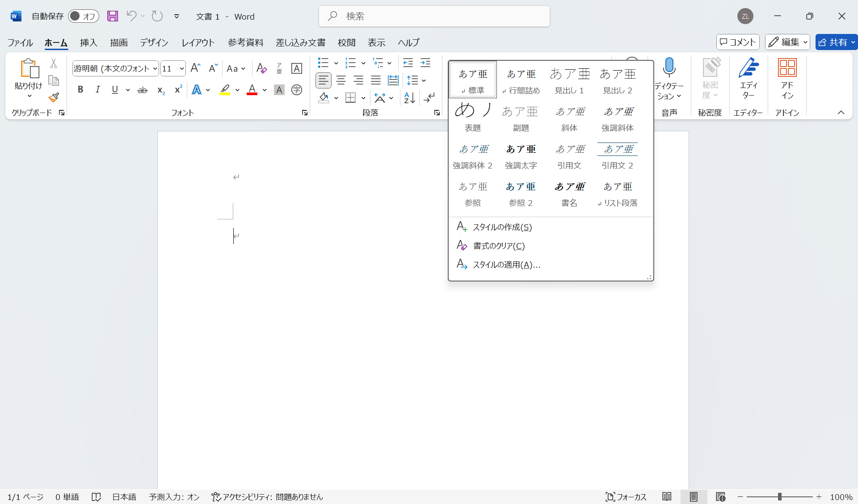Open the font name dropdown
Viewport: 858px width, 504px height.
coord(154,68)
